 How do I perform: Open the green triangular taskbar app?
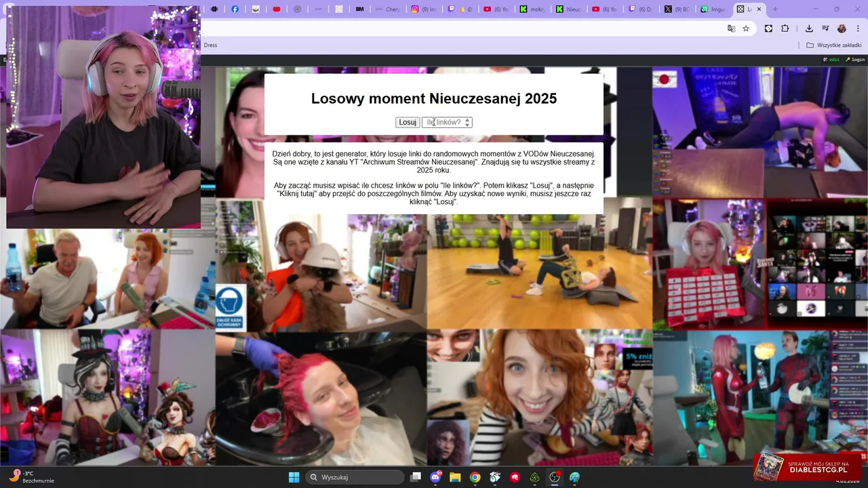click(x=534, y=477)
